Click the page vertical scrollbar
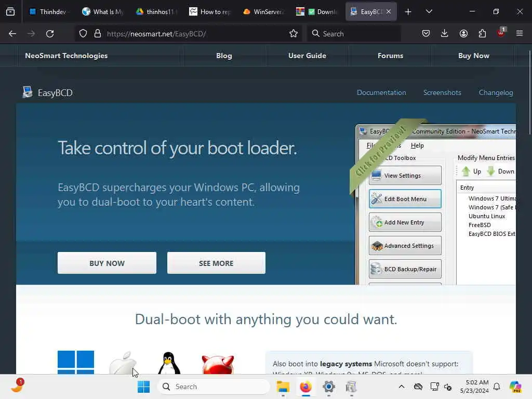Image resolution: width=532 pixels, height=399 pixels. (x=529, y=91)
